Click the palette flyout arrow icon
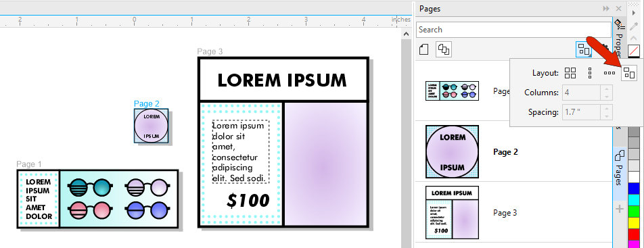 pos(635,13)
